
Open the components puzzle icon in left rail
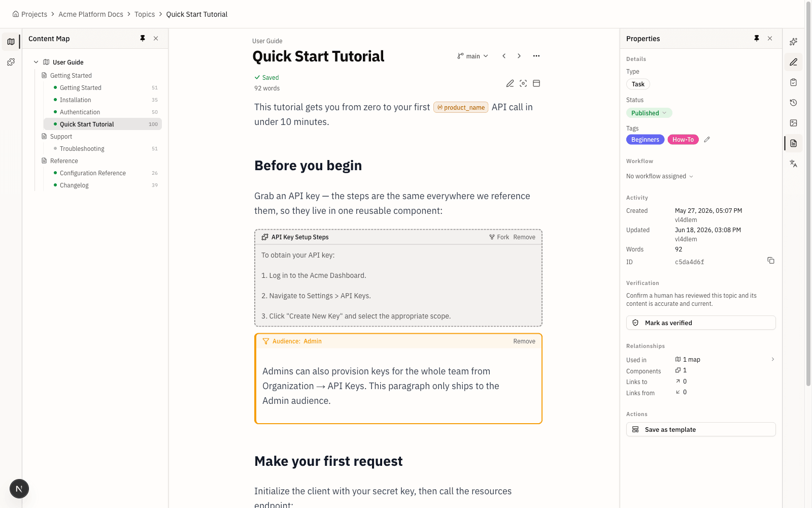(11, 62)
